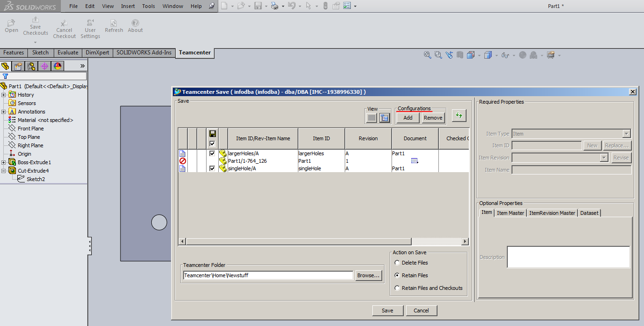Click the Description text box
Screen dimensions: 644x326
click(x=569, y=257)
